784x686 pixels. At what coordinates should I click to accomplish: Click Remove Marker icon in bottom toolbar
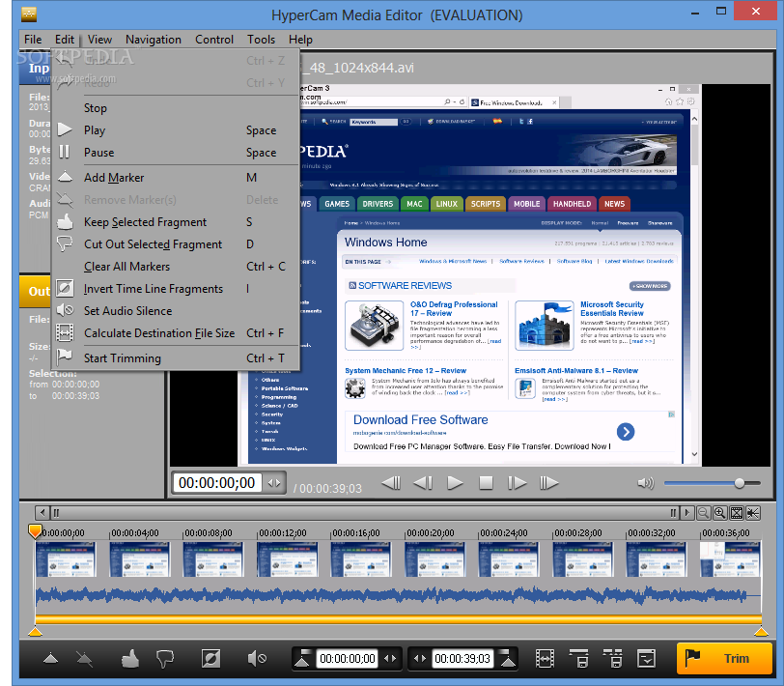click(84, 659)
